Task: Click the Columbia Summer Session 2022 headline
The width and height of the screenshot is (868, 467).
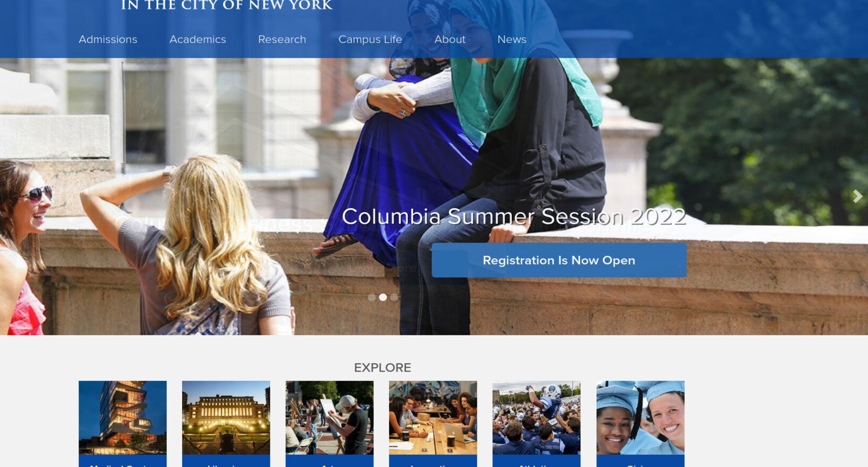Action: coord(514,217)
